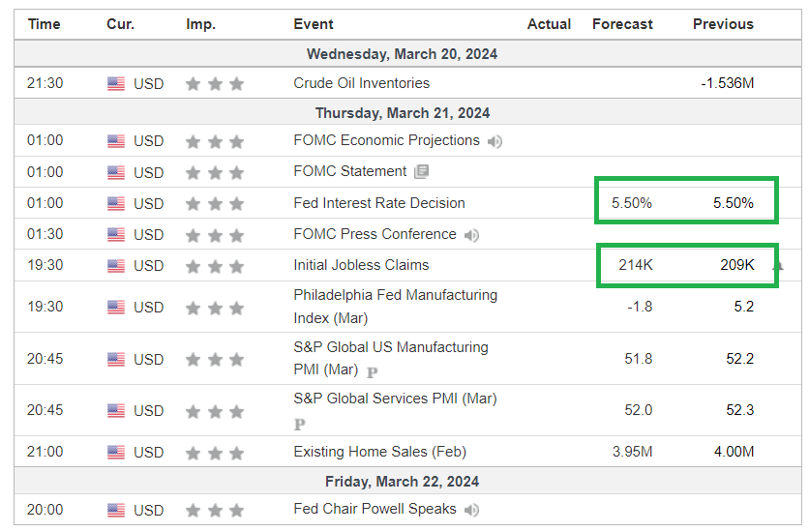Click report icon beside FOMC Statement
The height and width of the screenshot is (532, 809).
tap(422, 171)
